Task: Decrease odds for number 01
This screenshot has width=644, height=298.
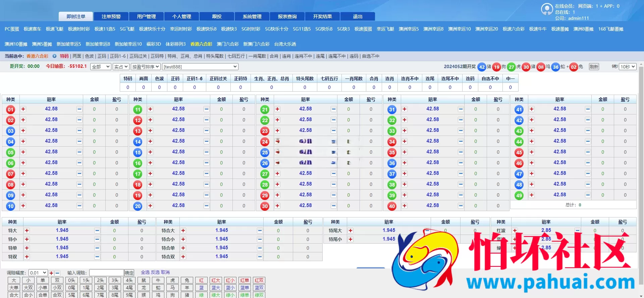Action: coord(79,109)
